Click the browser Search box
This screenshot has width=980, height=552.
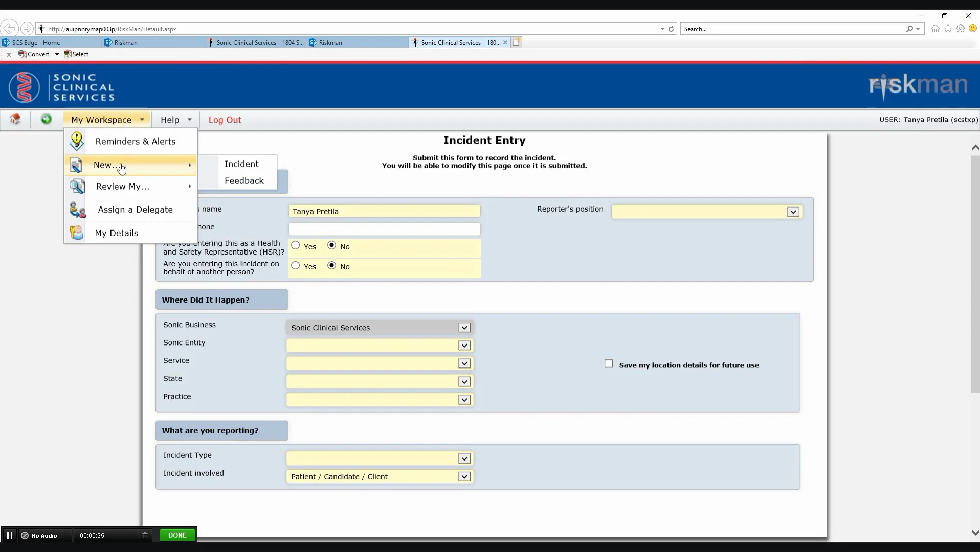[x=793, y=29]
